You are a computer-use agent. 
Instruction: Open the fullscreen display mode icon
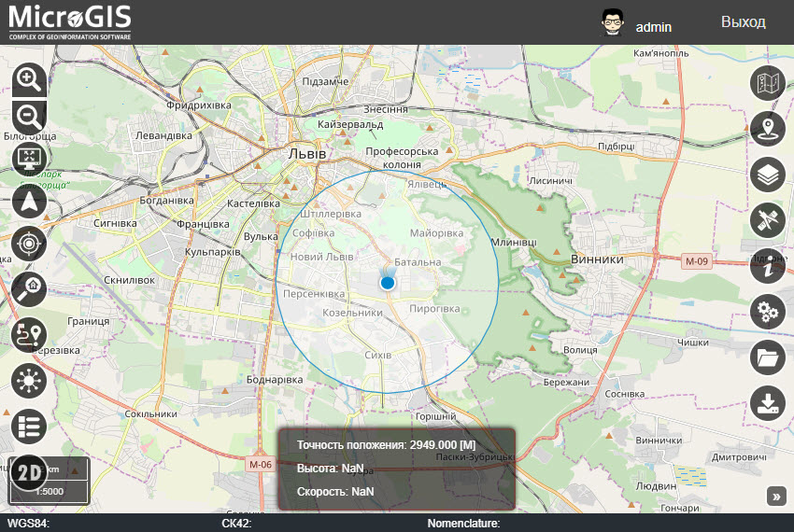29,158
